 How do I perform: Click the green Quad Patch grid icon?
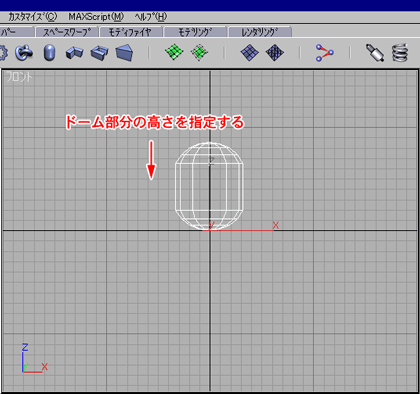[174, 52]
